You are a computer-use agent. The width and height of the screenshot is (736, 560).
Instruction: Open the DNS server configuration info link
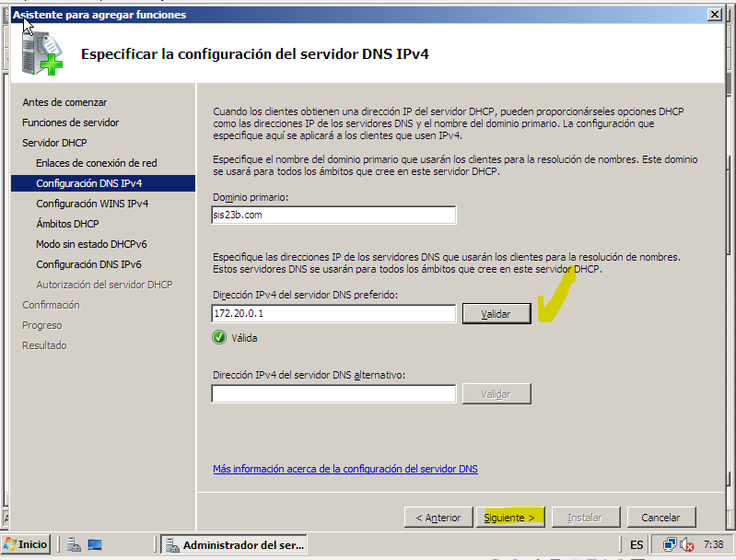345,469
